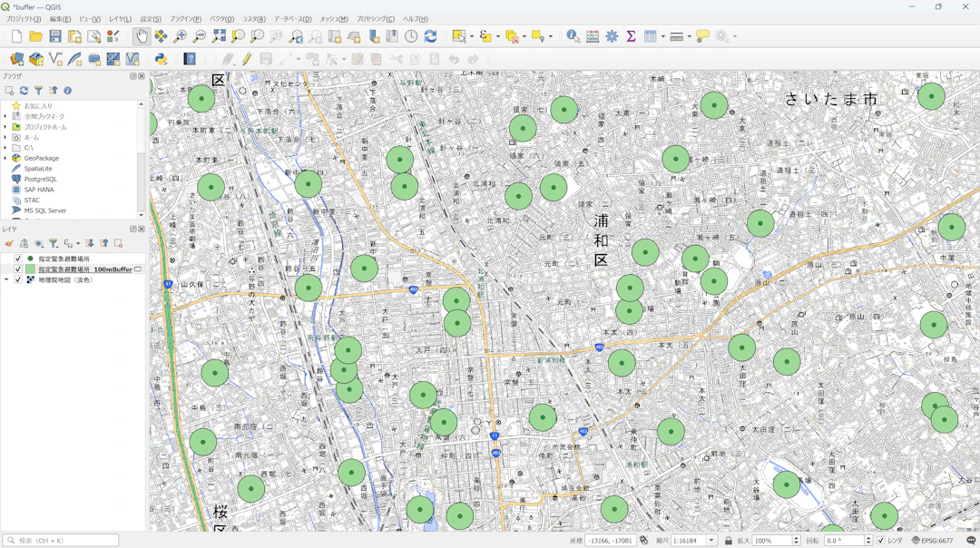
Task: Click the Zoom In magnifier tool
Action: click(180, 36)
